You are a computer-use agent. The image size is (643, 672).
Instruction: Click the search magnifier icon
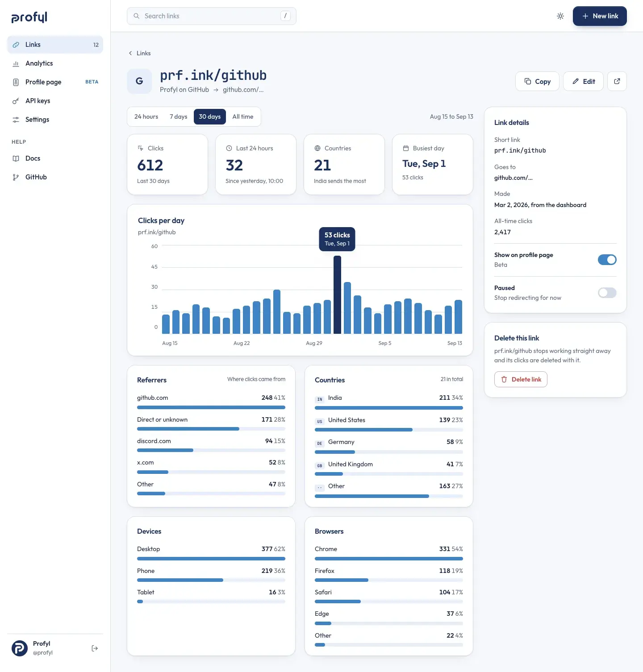pos(137,16)
